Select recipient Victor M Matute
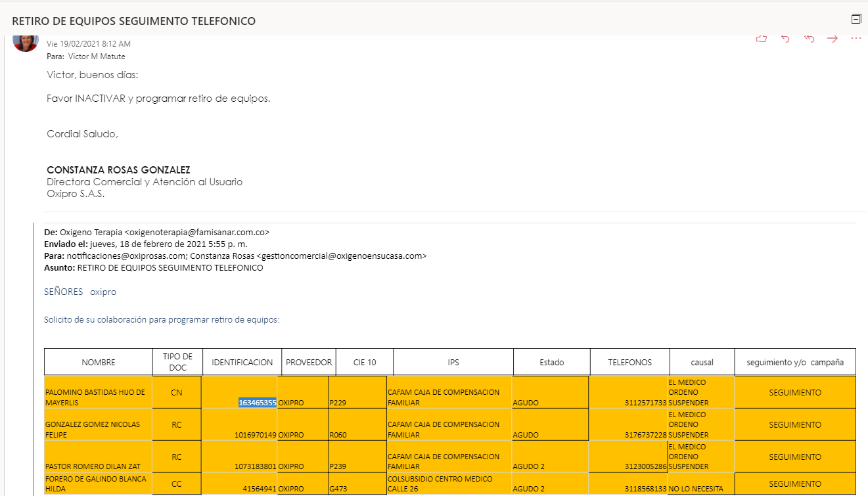Viewport: 868px width, 496px height. point(97,56)
